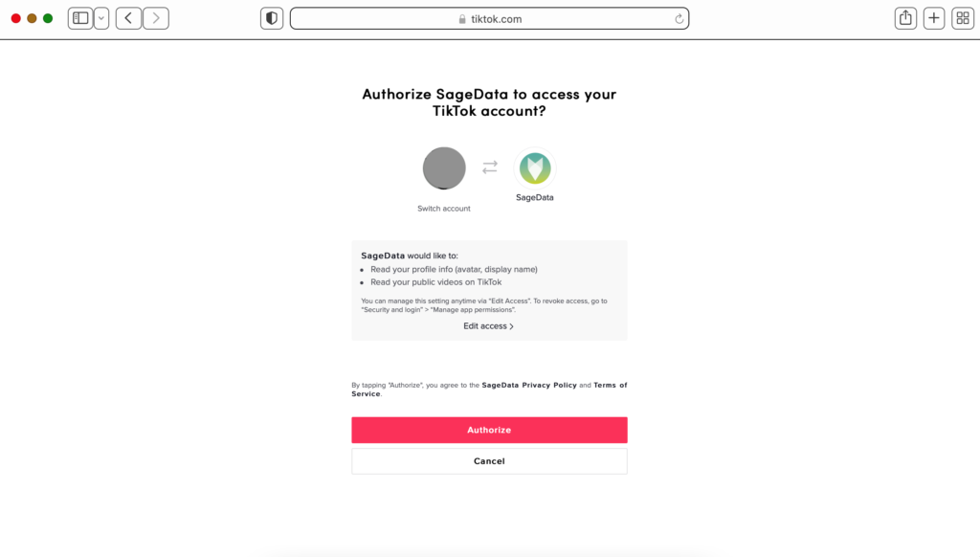Click the swap arrows between avatars
This screenshot has width=980, height=557.
tap(490, 167)
